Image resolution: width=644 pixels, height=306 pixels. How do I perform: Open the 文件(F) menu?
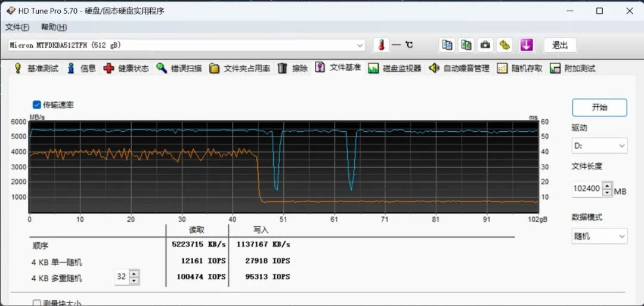[x=17, y=27]
